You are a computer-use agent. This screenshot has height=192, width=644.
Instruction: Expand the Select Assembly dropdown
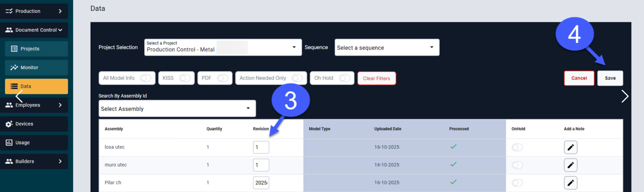177,109
